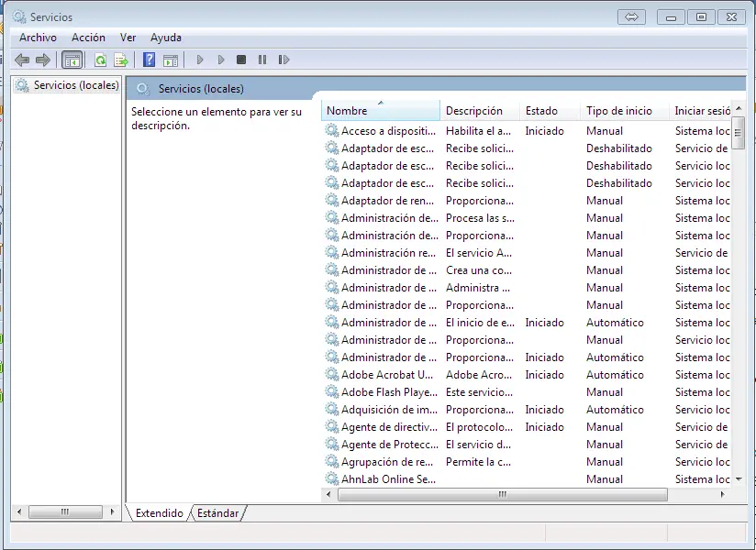Click the gear icon of Agente de Protecc... service

[x=332, y=444]
